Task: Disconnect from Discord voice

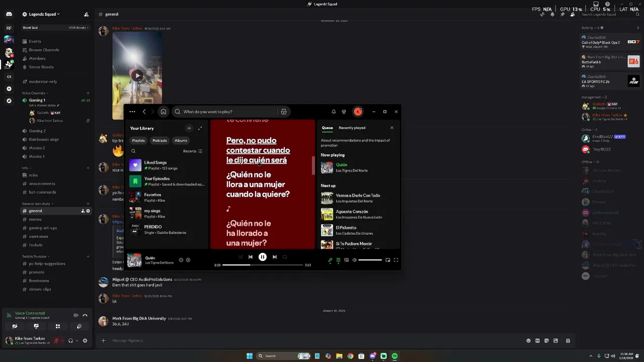Action: (85, 315)
